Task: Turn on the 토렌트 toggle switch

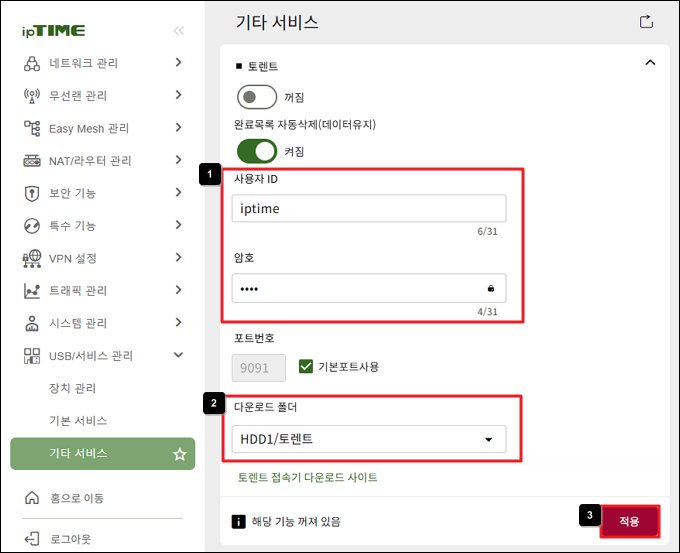Action: coord(257,97)
